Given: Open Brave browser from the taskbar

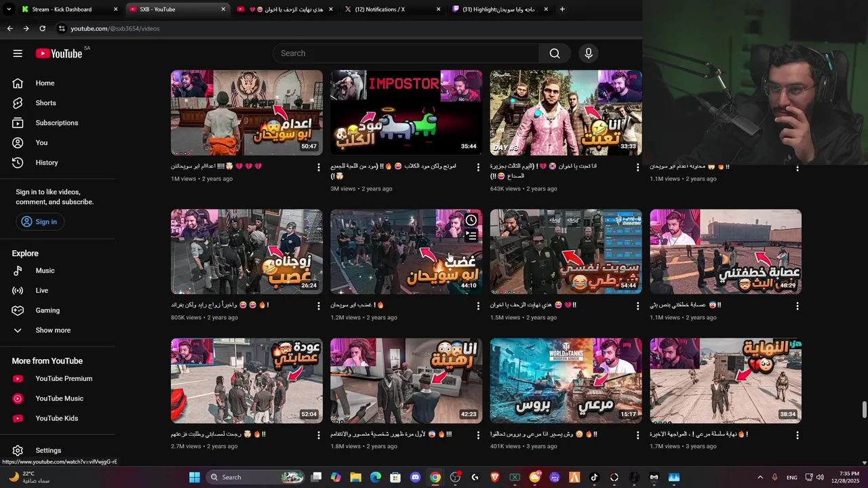Looking at the screenshot, I should pos(494,477).
